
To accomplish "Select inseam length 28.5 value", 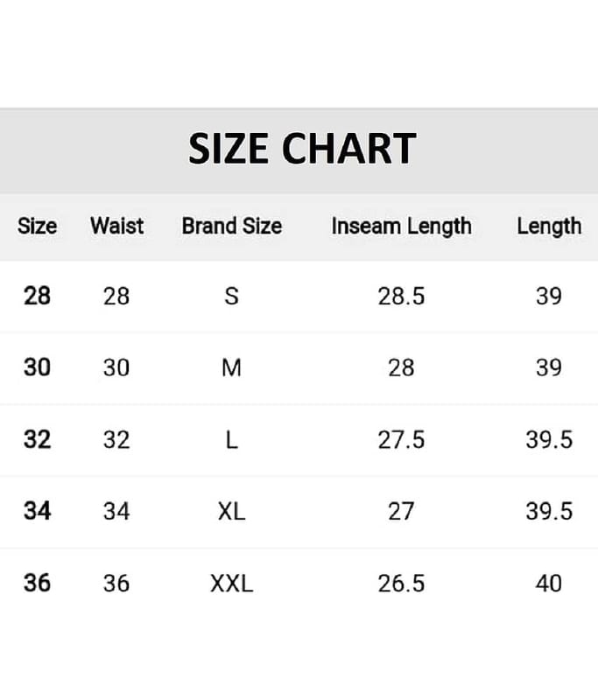I will pyautogui.click(x=401, y=296).
